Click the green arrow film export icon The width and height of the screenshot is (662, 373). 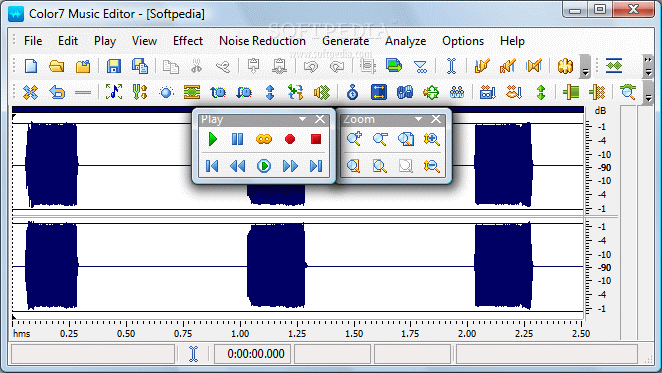click(393, 66)
